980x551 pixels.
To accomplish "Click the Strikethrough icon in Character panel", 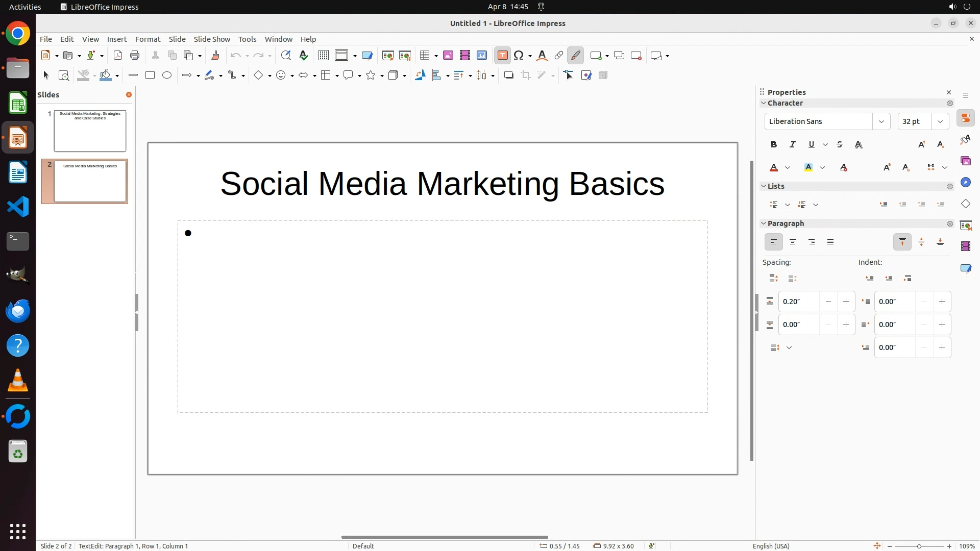I will tap(840, 145).
